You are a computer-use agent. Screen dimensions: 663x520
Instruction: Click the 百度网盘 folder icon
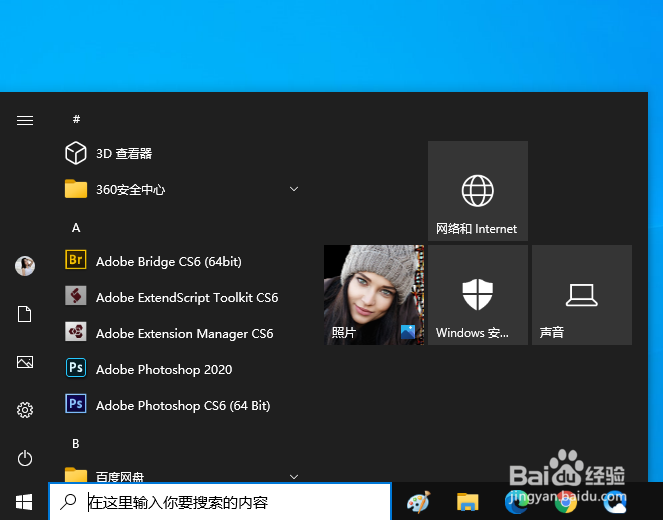[76, 475]
